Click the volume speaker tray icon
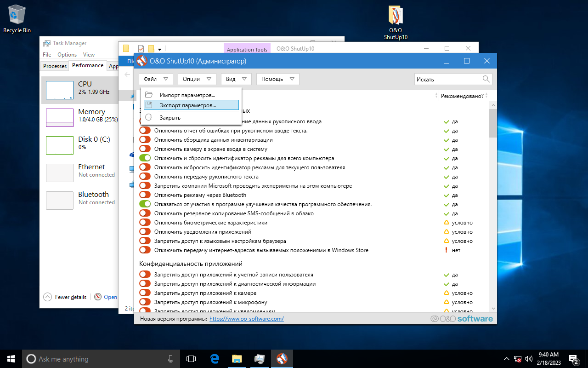This screenshot has width=588, height=368. point(528,359)
